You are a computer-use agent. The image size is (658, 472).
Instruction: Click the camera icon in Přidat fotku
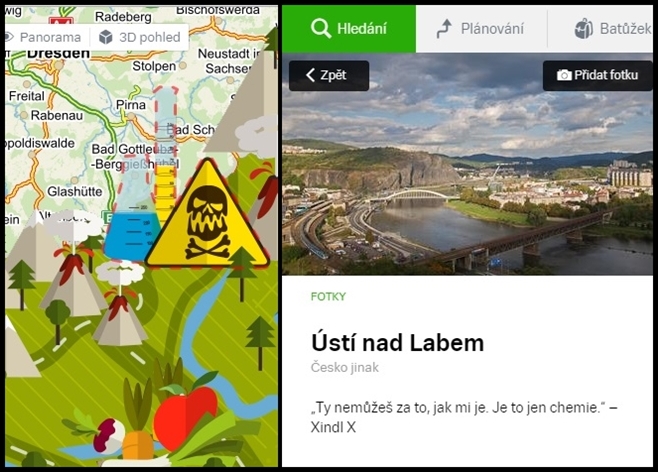(x=564, y=75)
